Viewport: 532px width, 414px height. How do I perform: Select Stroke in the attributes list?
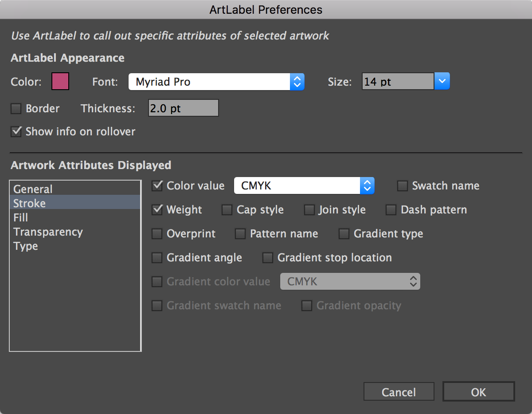(75, 203)
